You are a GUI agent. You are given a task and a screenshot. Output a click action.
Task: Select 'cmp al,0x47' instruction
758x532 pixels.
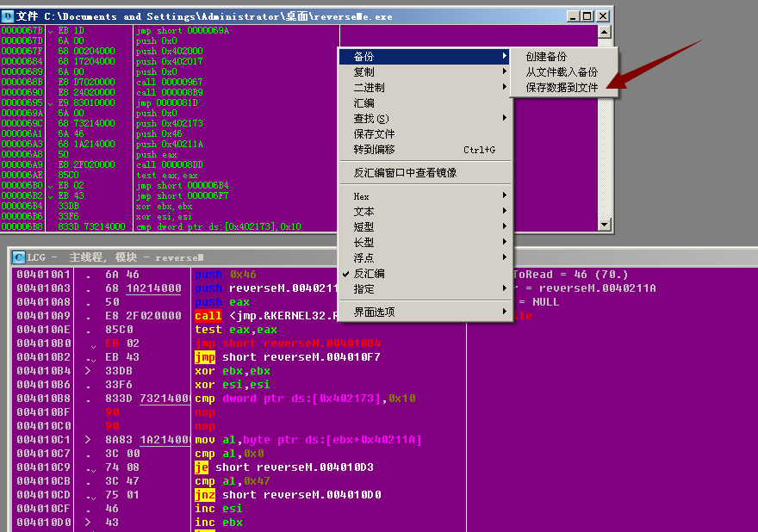coord(233,481)
